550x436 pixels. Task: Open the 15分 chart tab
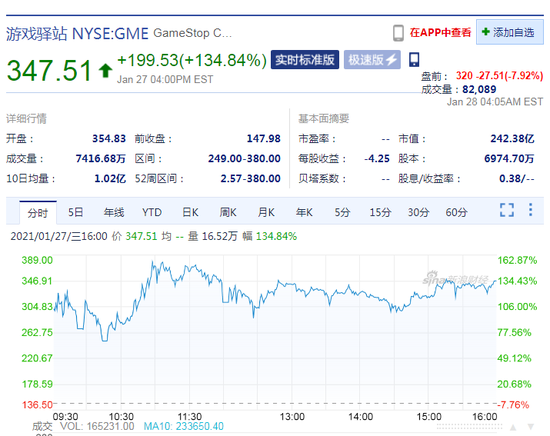click(x=380, y=212)
